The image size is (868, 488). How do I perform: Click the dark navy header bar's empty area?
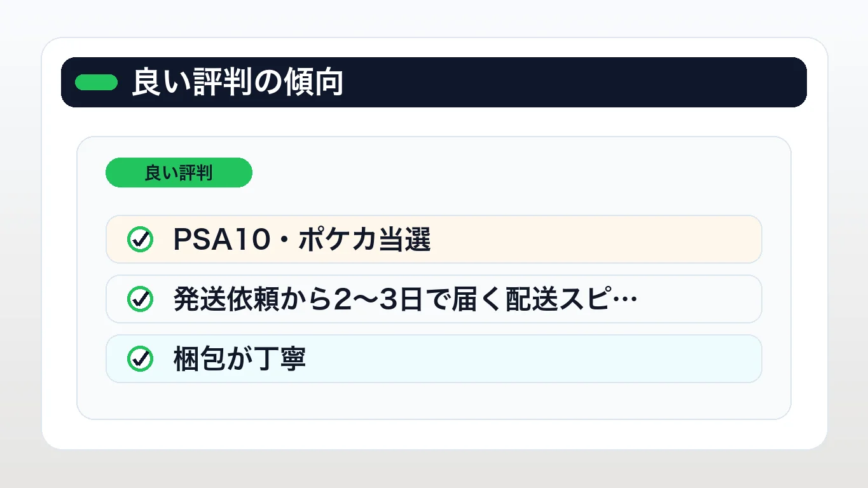point(572,83)
